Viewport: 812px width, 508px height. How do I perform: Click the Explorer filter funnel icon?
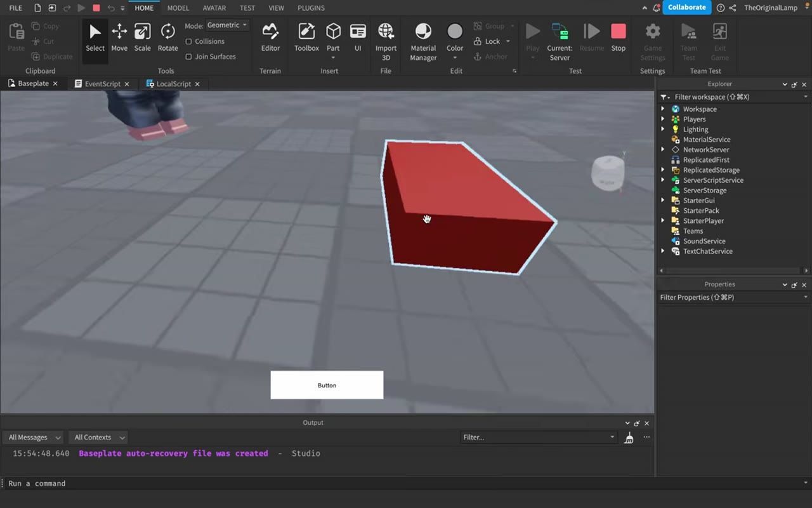665,97
